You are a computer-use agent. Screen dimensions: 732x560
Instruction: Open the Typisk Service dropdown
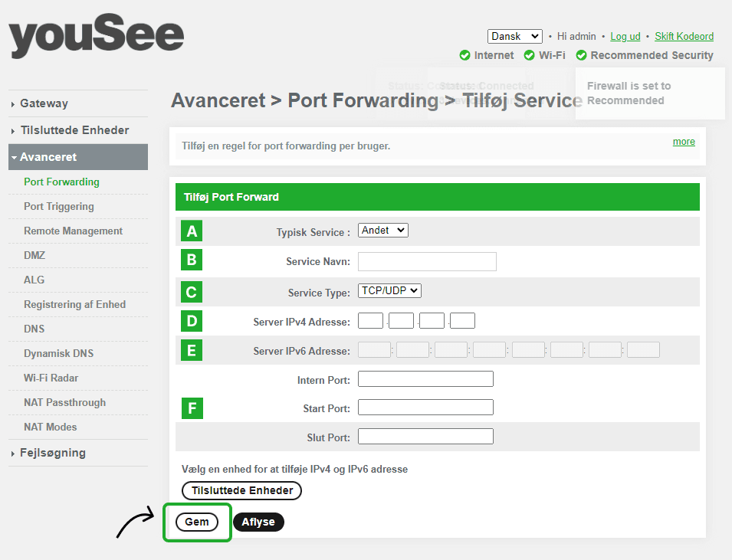[383, 230]
